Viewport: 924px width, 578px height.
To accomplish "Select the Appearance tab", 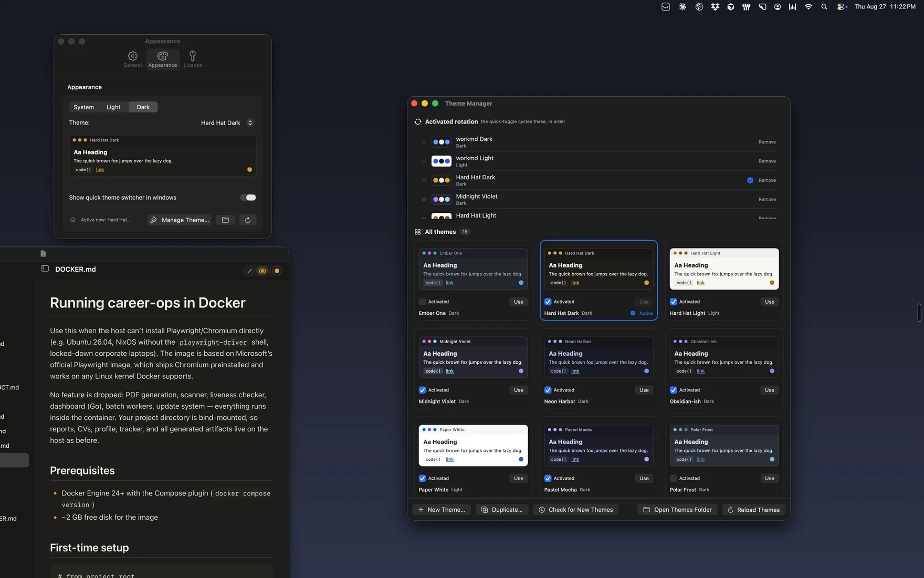I will pos(163,59).
